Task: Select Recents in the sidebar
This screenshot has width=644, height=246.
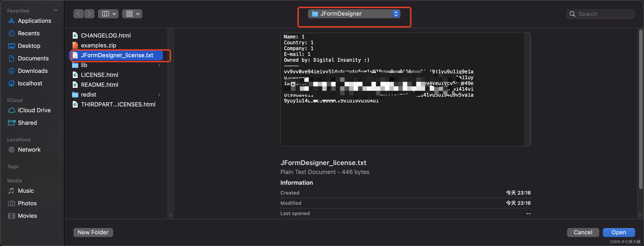Action: point(24,33)
